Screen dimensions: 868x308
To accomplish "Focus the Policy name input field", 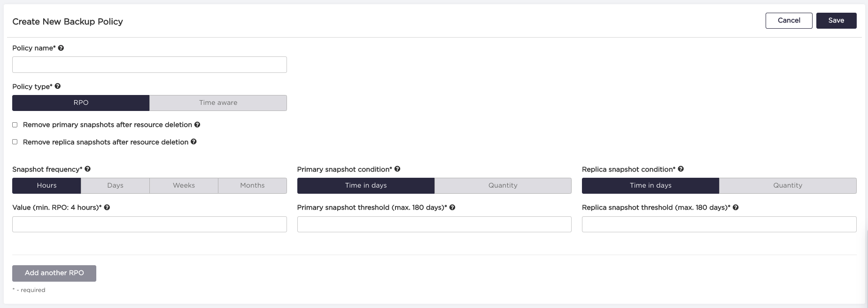I will click(149, 65).
